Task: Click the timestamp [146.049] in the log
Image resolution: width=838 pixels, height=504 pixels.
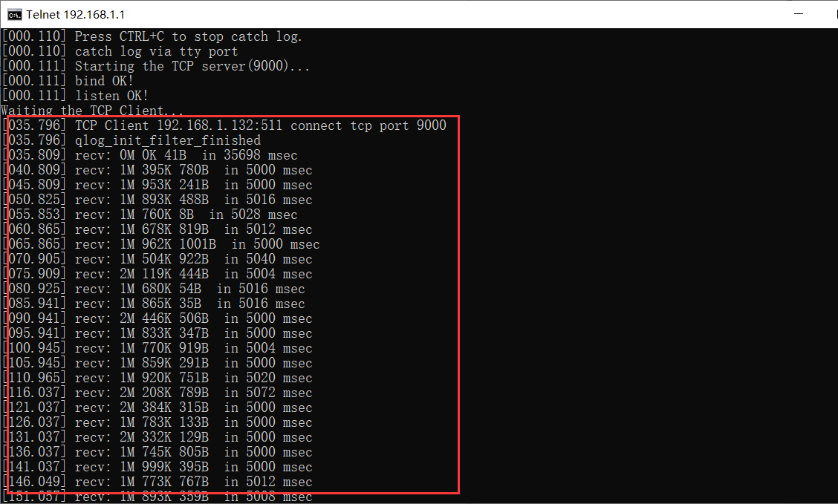Action: click(x=35, y=482)
